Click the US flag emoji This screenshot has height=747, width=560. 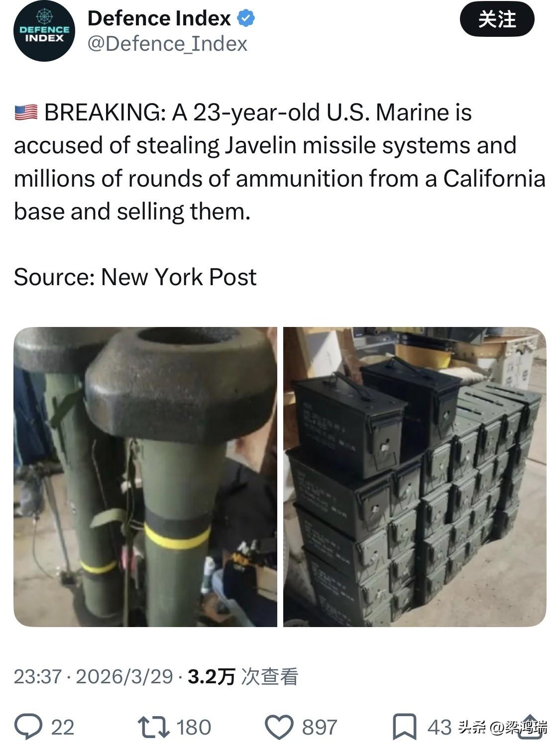pos(26,112)
